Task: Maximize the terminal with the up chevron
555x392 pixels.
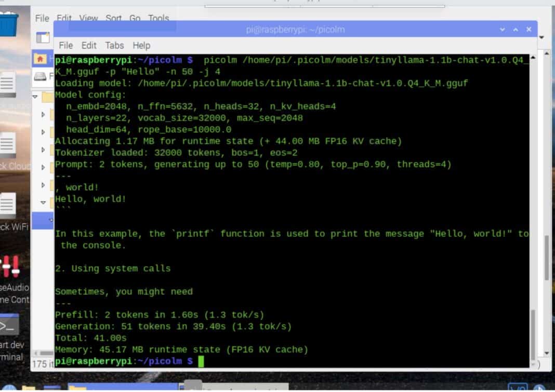Action: [x=516, y=30]
